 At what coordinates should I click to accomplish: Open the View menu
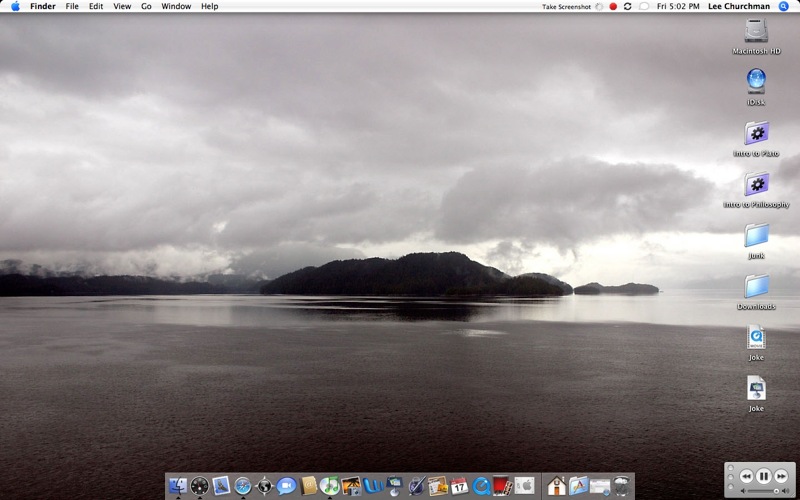(122, 6)
